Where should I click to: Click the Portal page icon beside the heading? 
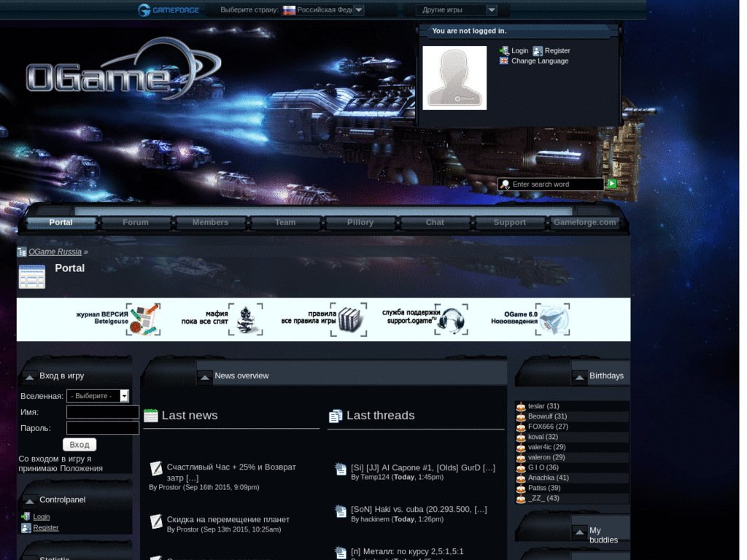(x=32, y=276)
